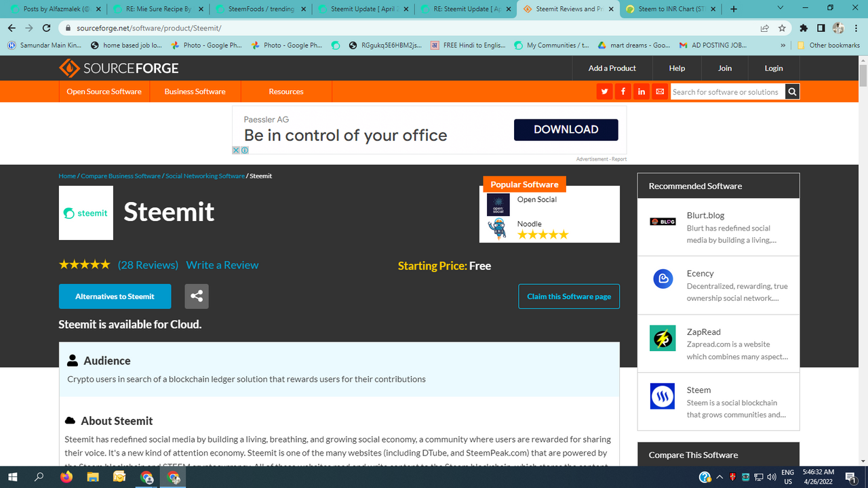Click the Home breadcrumb link

click(x=67, y=176)
